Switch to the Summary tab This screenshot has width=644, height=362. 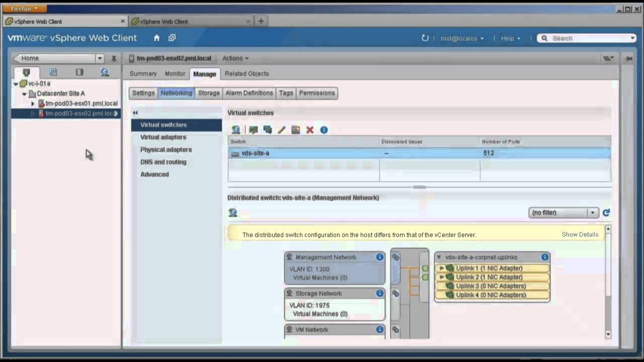[x=143, y=73]
